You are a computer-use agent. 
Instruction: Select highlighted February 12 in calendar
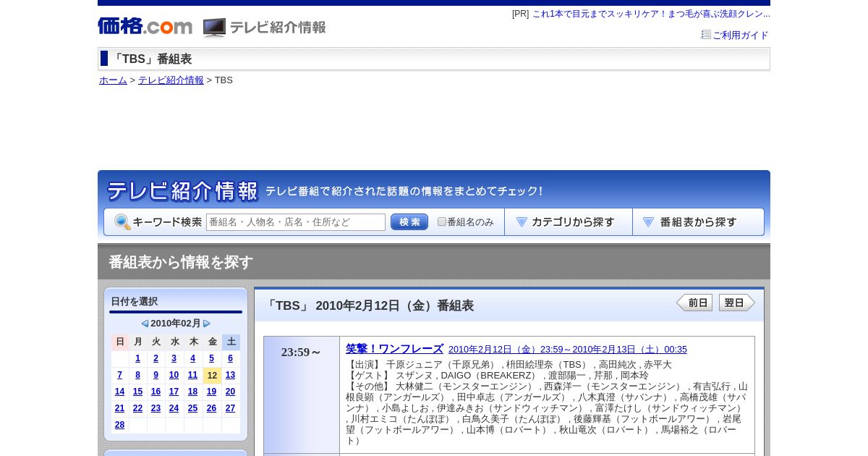click(x=212, y=376)
